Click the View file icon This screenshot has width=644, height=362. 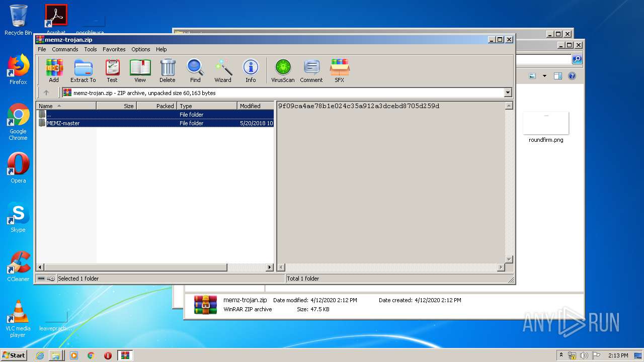[x=140, y=71]
